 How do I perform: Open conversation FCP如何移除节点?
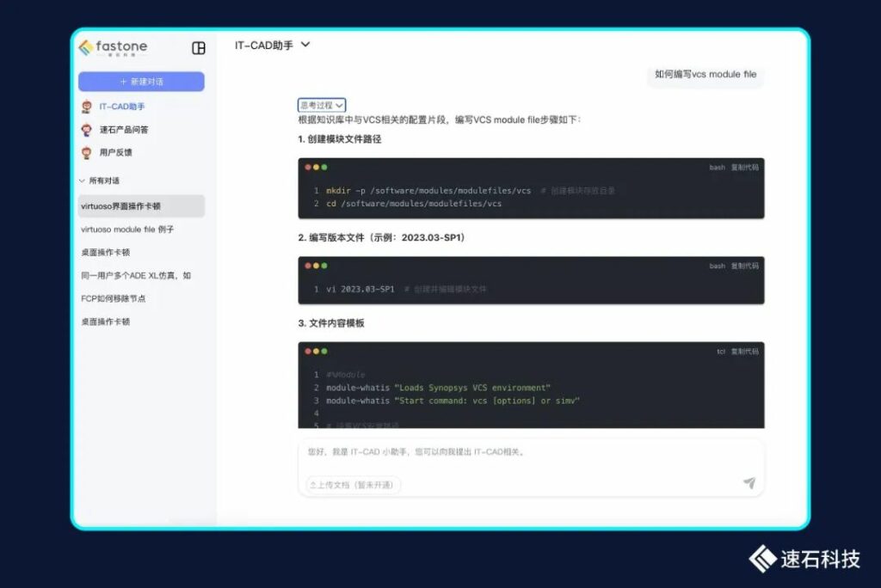[114, 298]
